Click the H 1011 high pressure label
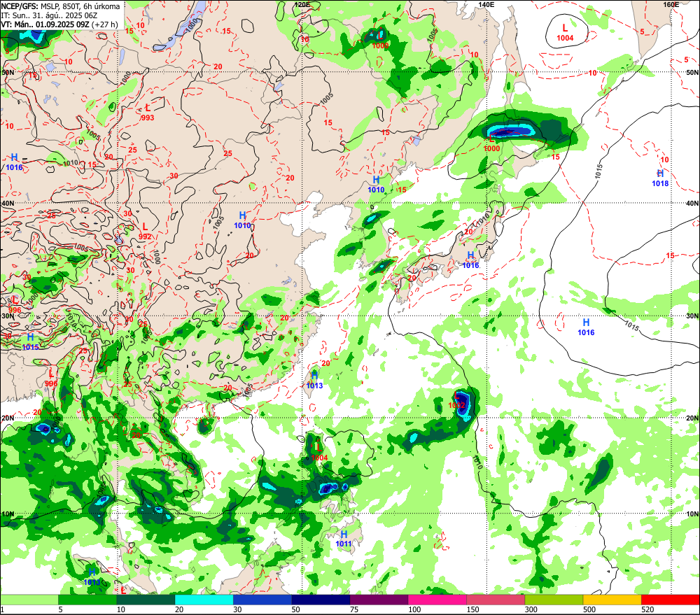This screenshot has width=700, height=615. pos(344,539)
